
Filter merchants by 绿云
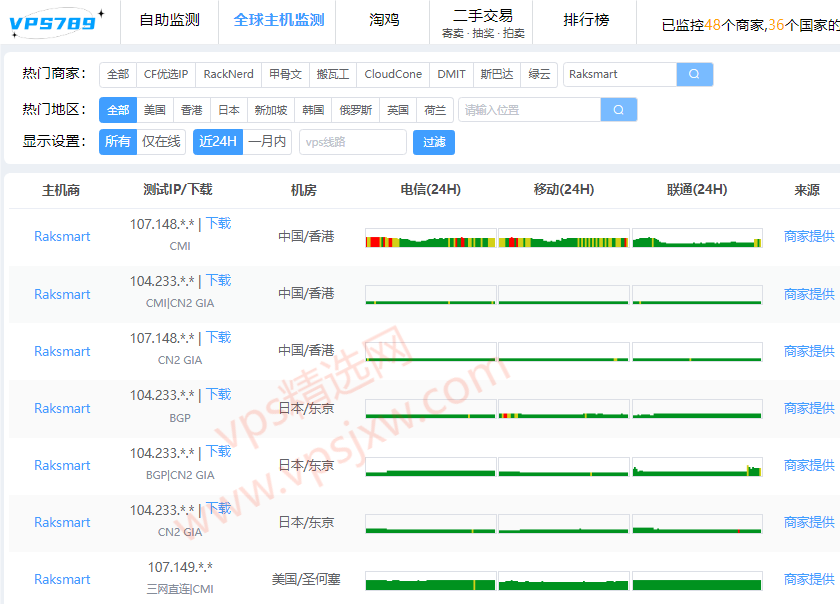tap(539, 74)
